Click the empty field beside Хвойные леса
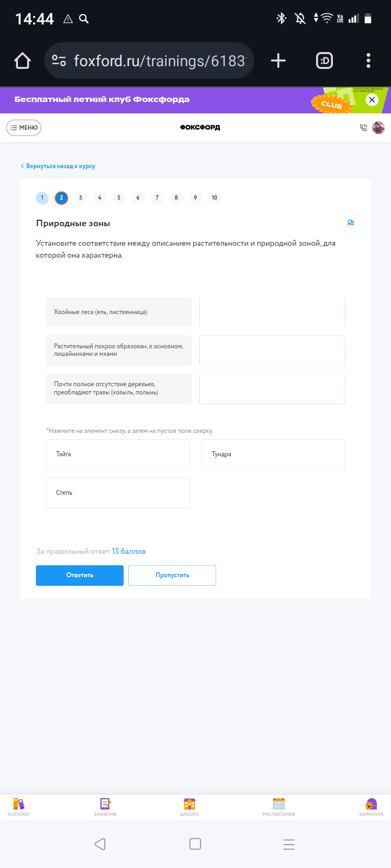391x868 pixels. click(272, 312)
